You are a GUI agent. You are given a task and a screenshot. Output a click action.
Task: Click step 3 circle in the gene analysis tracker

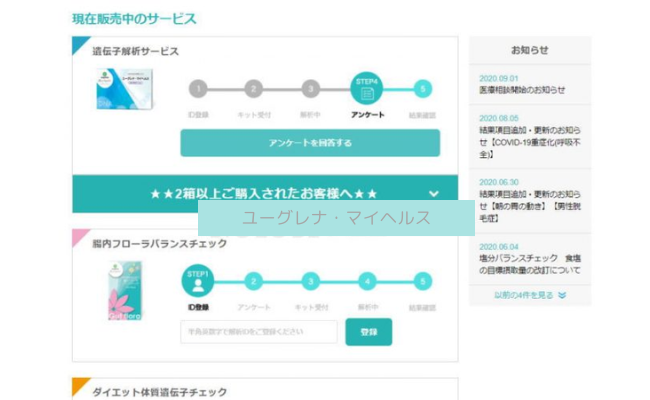point(310,89)
